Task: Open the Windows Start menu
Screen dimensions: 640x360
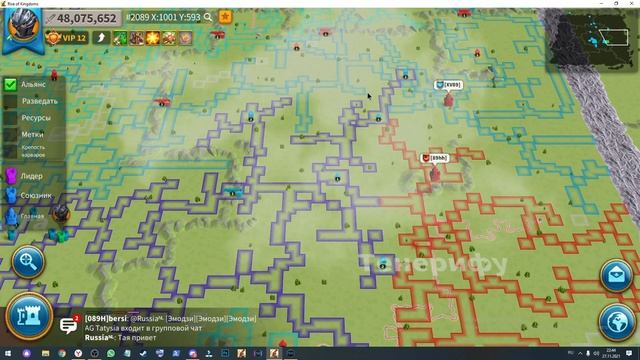Action: click(8, 353)
